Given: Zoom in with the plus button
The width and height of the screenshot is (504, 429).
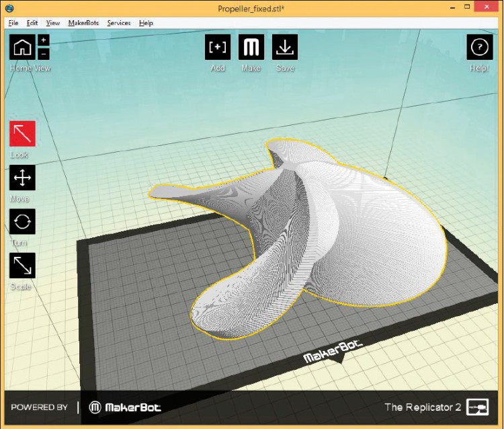Looking at the screenshot, I should [x=44, y=40].
